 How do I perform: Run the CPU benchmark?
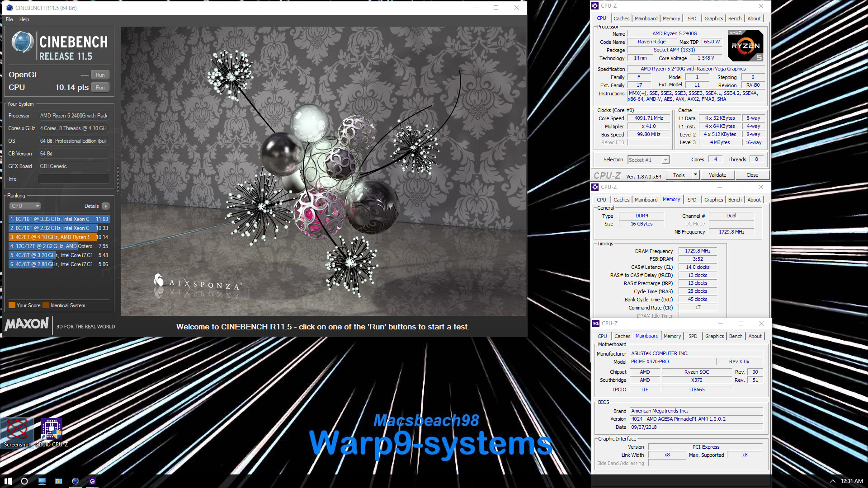click(100, 88)
